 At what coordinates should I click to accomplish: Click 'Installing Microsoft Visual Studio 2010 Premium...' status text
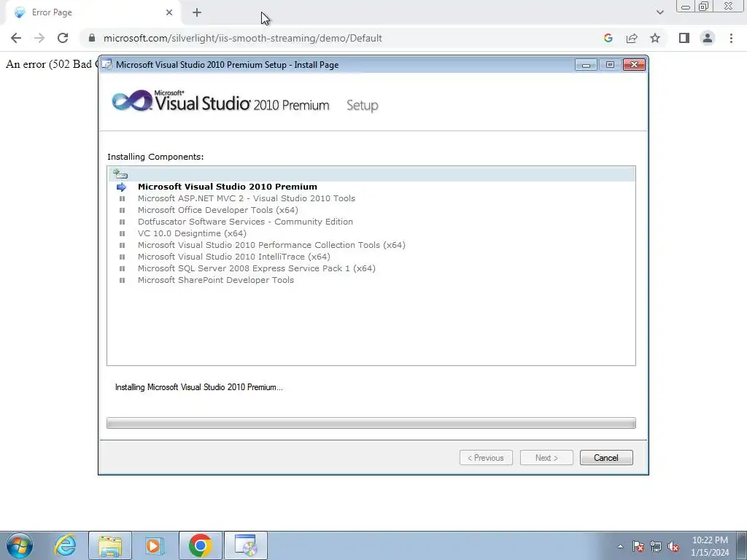point(198,387)
